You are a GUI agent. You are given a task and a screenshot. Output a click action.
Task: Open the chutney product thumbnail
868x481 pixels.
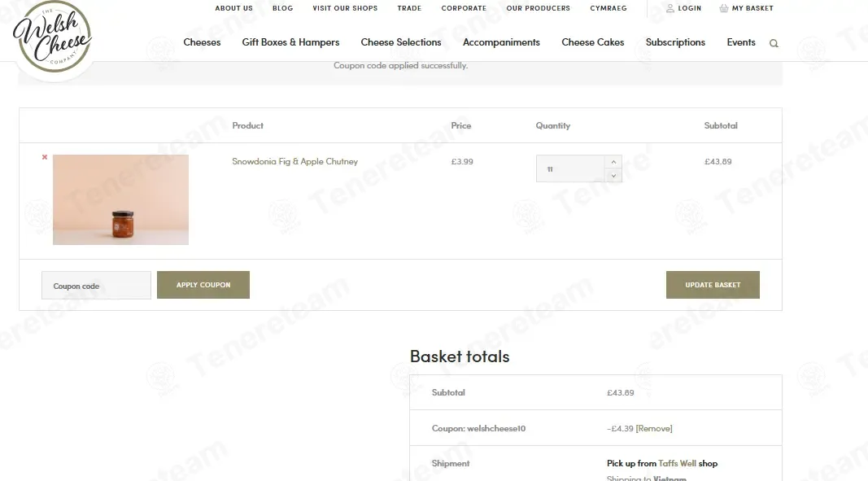(x=120, y=199)
